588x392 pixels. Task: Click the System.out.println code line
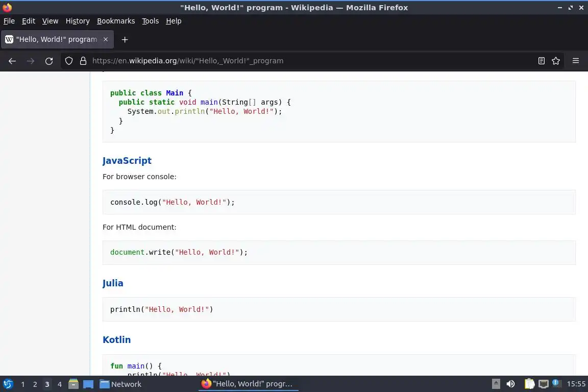pos(205,111)
